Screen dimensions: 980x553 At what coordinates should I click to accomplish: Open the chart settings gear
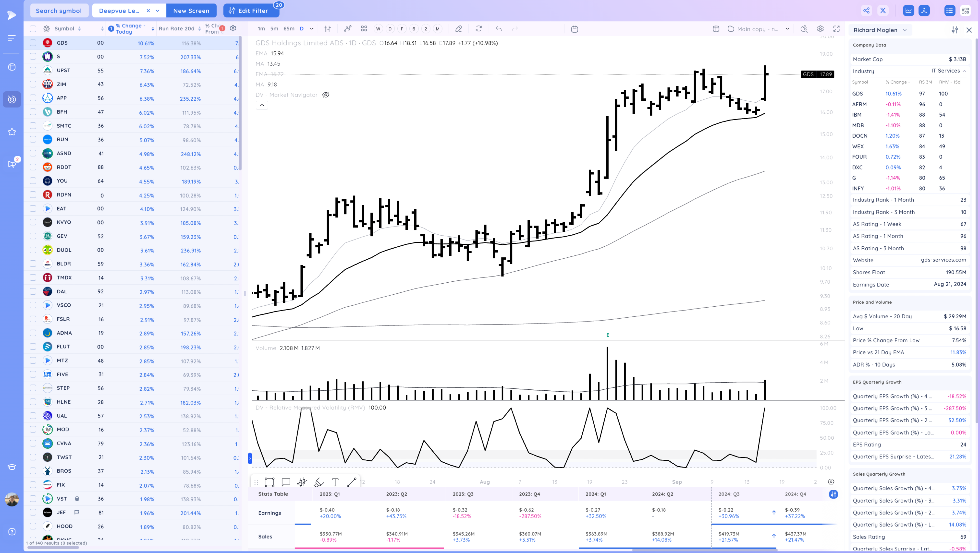(x=820, y=29)
